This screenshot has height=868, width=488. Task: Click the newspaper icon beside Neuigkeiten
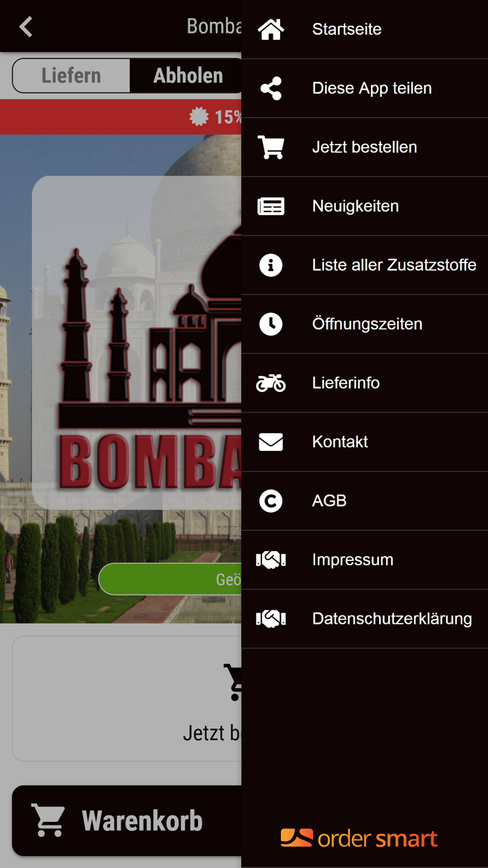point(270,207)
